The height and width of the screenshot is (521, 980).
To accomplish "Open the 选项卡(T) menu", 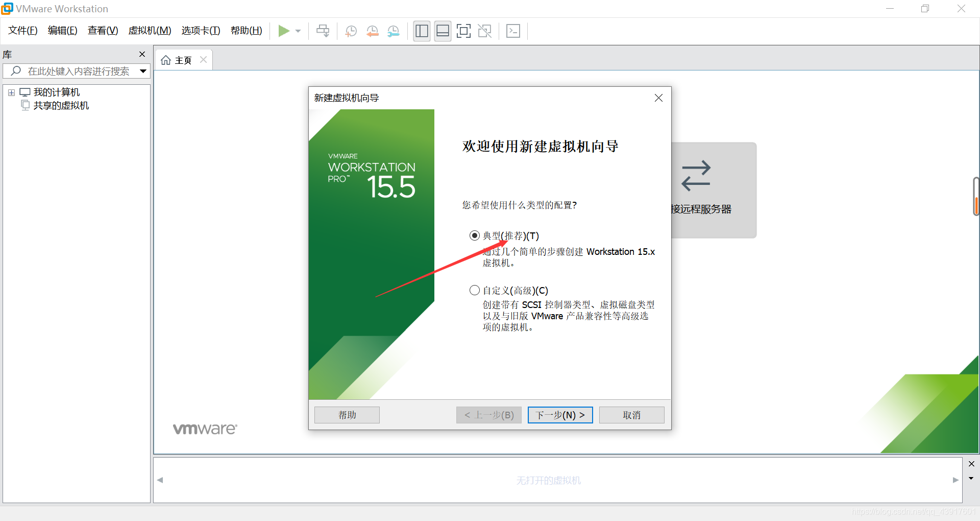I will coord(201,31).
